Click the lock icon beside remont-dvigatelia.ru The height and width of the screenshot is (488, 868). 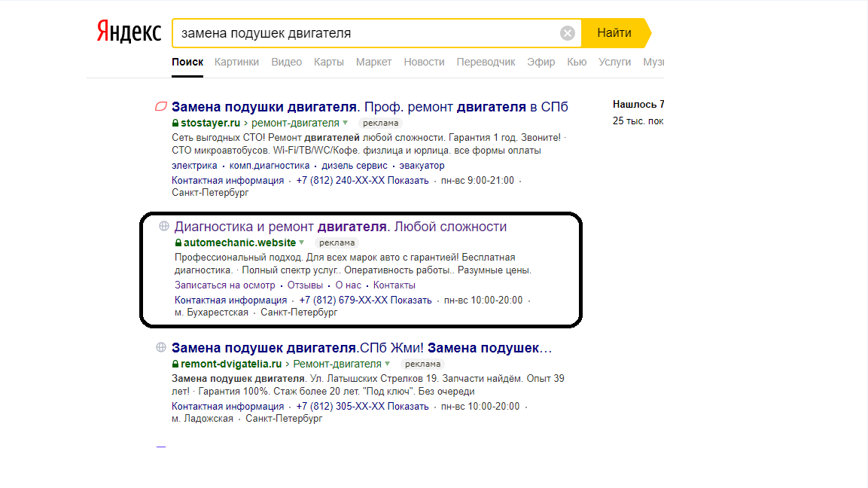pos(175,364)
